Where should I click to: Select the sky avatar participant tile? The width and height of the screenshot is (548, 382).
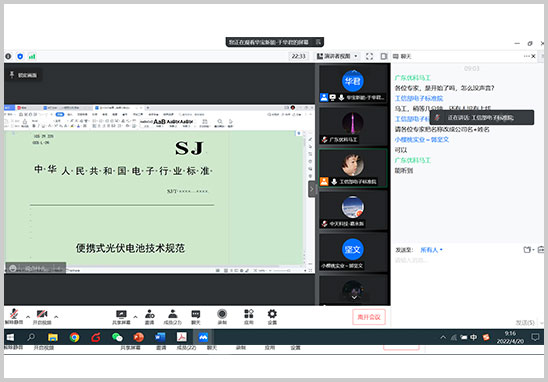353,210
